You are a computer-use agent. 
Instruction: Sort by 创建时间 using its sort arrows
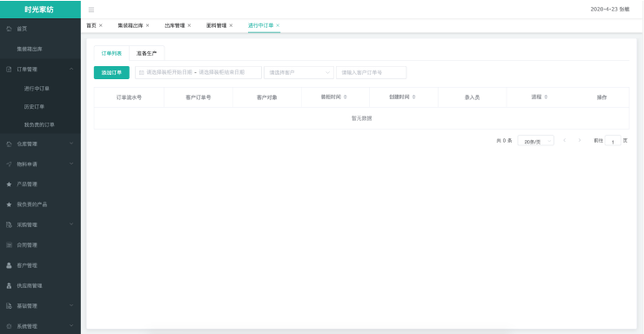pos(414,97)
